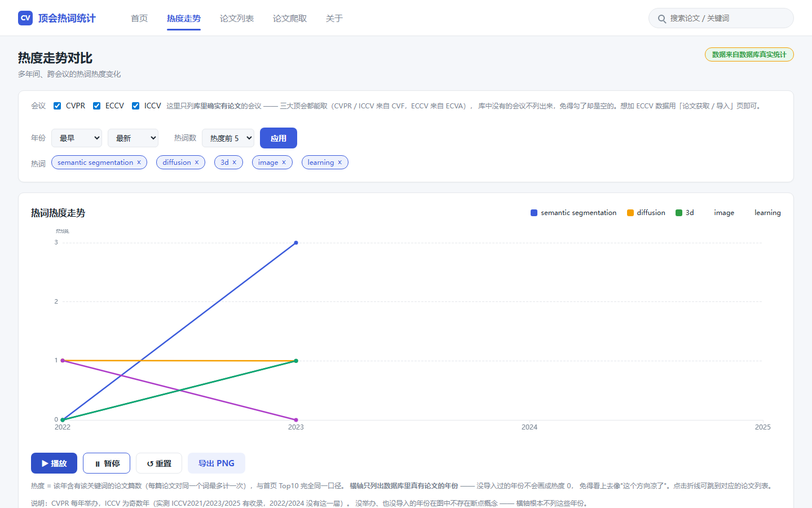The width and height of the screenshot is (812, 508).
Task: Click the 2025 axis label
Action: 763,427
